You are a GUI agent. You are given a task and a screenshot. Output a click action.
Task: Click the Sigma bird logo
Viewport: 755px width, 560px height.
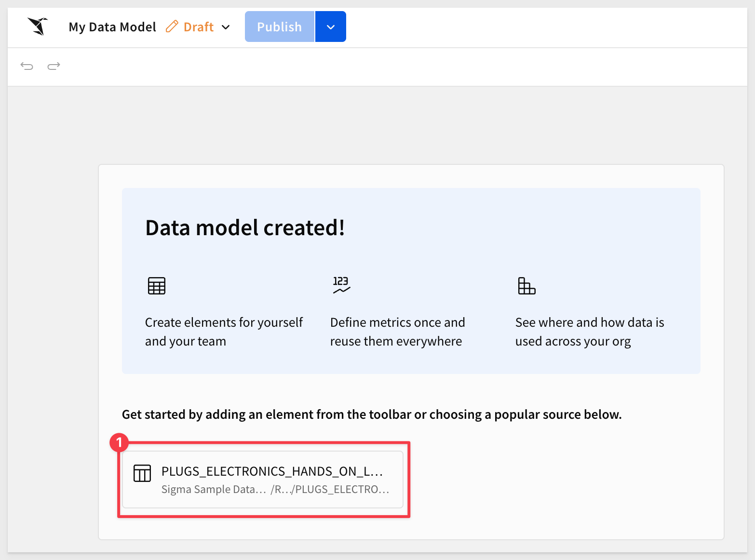[38, 26]
